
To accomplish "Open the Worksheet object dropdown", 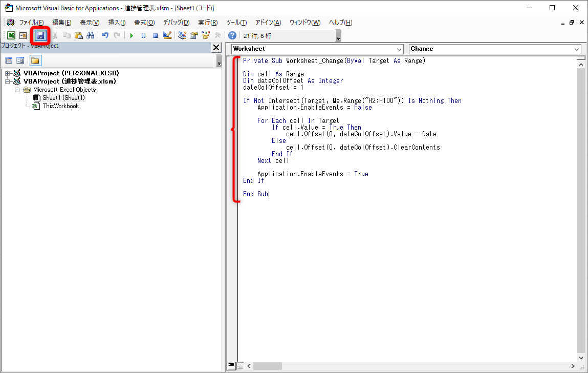I will (x=400, y=48).
